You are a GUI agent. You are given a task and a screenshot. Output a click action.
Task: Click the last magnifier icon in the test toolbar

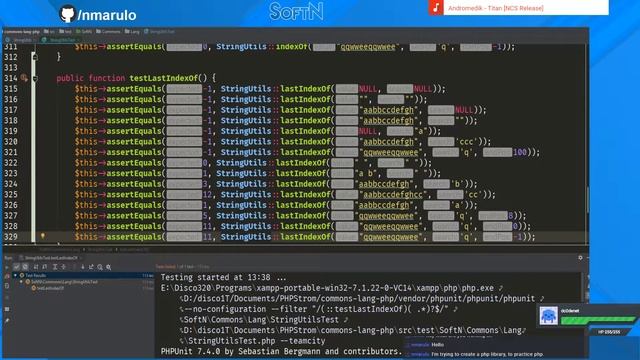tap(109, 267)
